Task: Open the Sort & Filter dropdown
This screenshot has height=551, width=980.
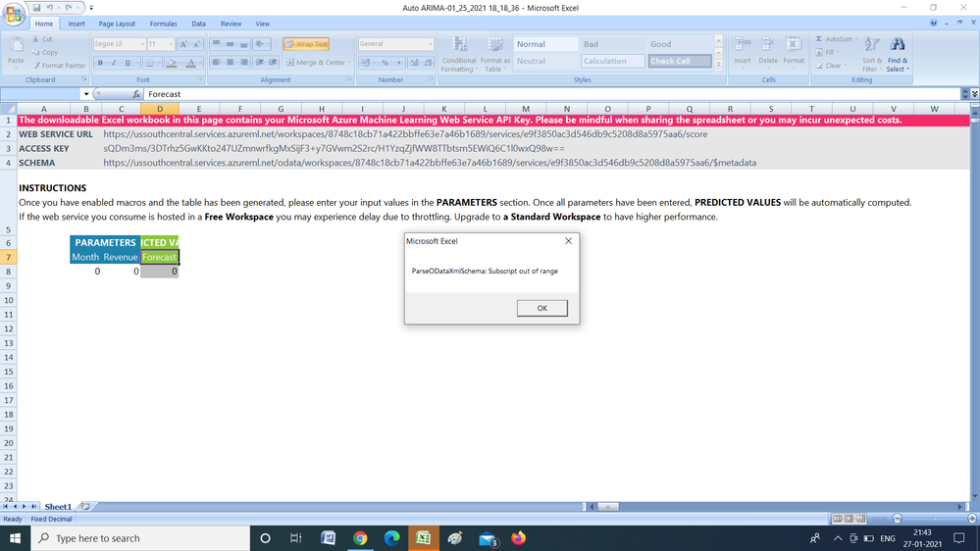Action: click(872, 54)
